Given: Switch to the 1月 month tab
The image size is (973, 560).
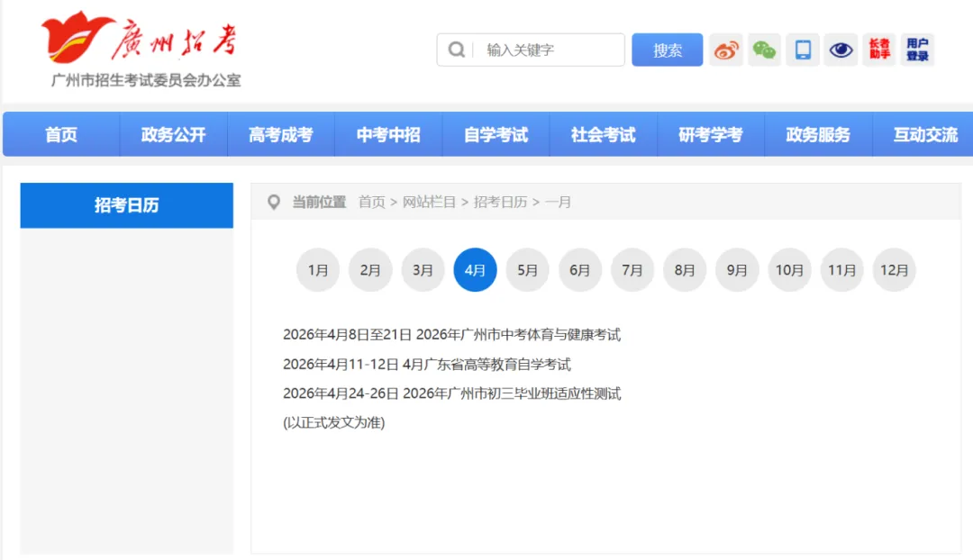Looking at the screenshot, I should [x=317, y=269].
